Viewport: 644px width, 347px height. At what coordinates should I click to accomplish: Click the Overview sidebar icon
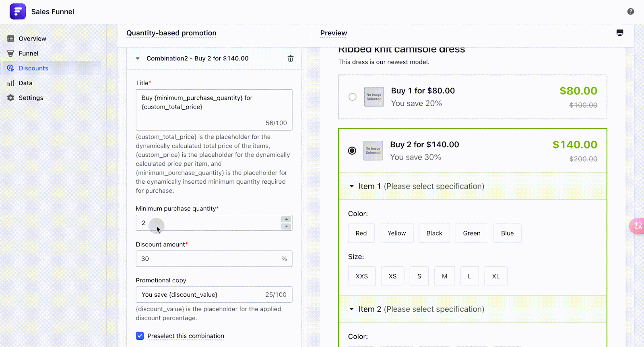11,39
